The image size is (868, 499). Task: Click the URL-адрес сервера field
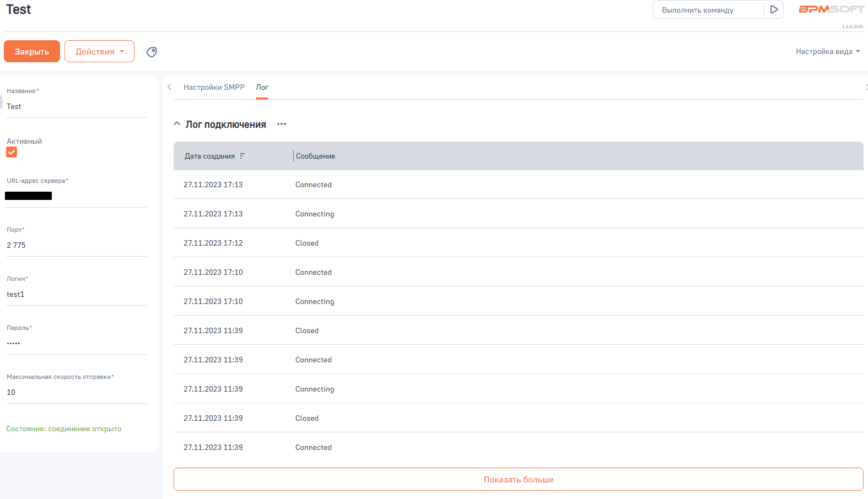coord(77,196)
